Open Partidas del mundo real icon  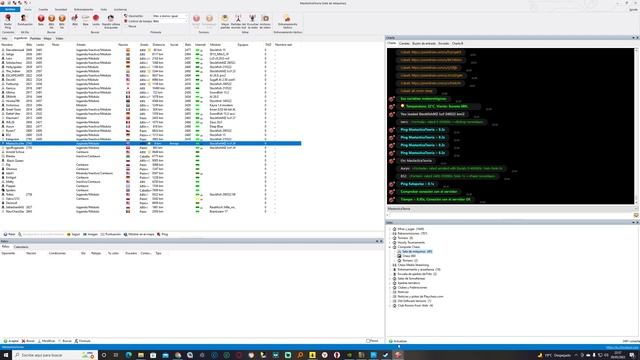click(238, 21)
